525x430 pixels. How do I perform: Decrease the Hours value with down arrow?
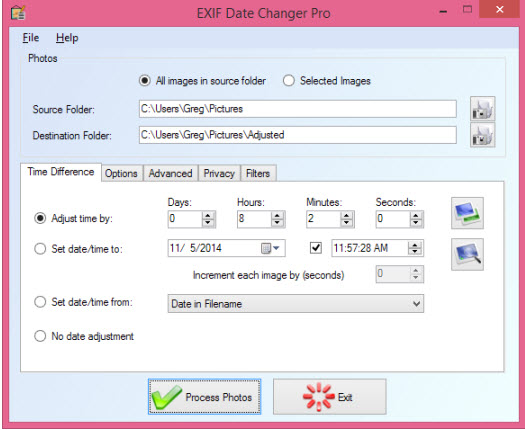pyautogui.click(x=278, y=223)
